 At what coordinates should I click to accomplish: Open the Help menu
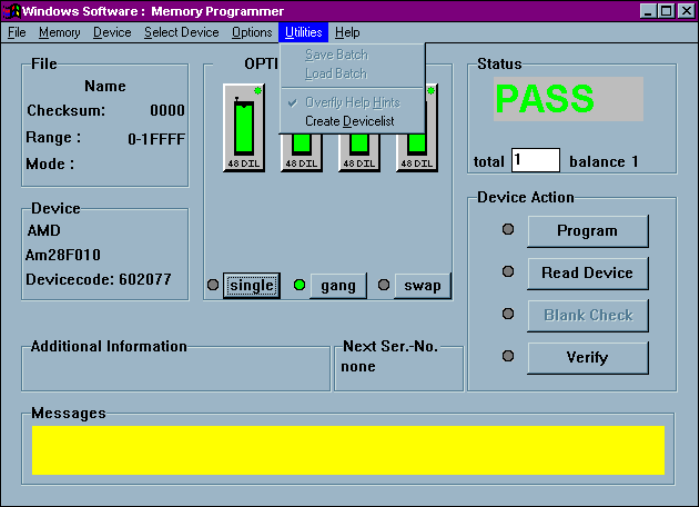tap(347, 33)
